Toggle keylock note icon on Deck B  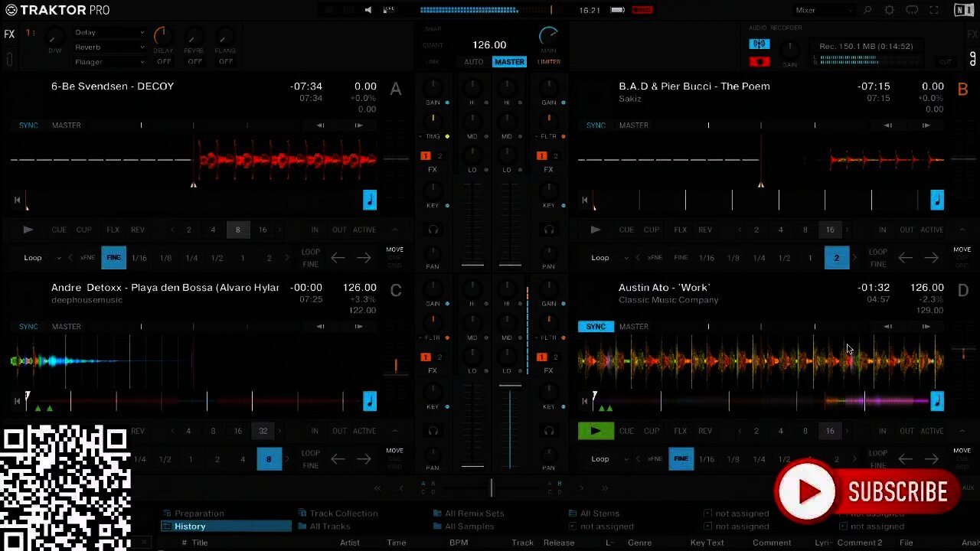pos(937,200)
